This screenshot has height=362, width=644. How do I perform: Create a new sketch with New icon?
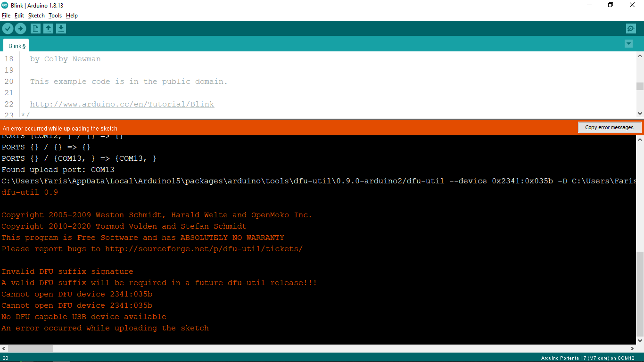(35, 29)
